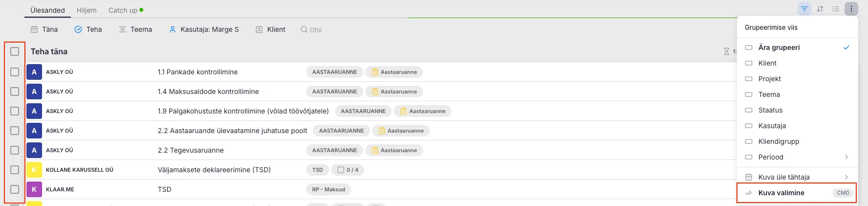Click the purple KLAAR.ME avatar icon

(x=34, y=189)
